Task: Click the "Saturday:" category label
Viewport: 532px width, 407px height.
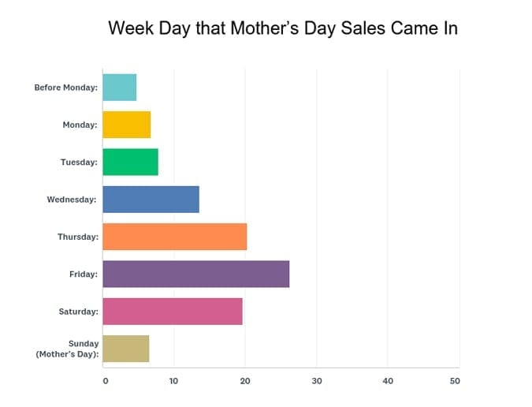Action: pos(78,312)
